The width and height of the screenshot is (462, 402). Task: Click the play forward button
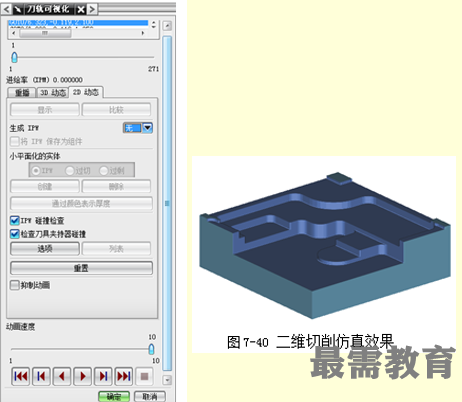pyautogui.click(x=83, y=376)
